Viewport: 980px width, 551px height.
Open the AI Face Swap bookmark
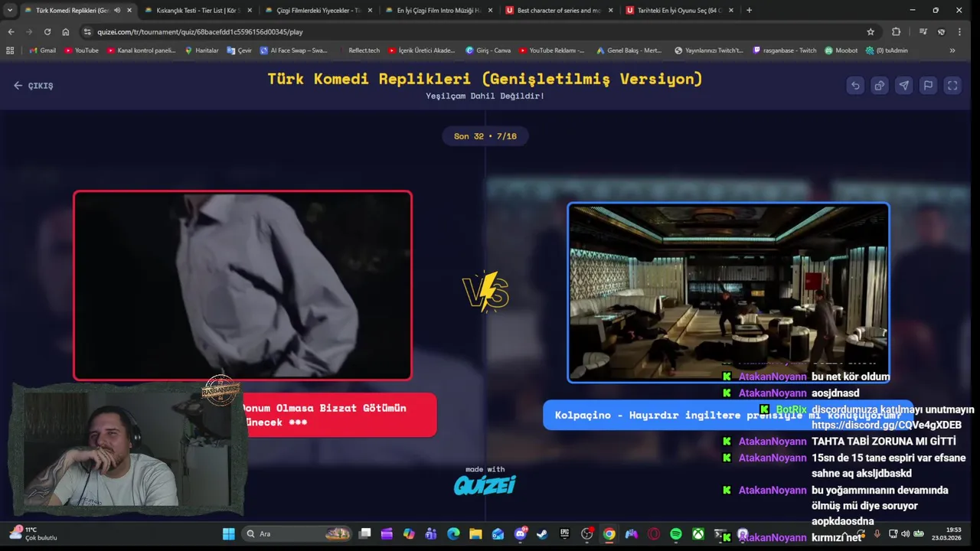click(293, 51)
